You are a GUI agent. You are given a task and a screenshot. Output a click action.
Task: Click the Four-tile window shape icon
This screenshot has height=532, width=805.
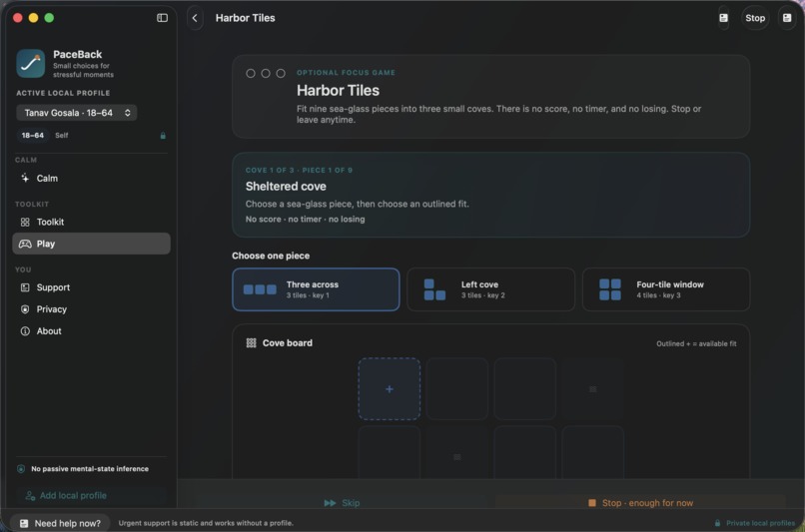(x=610, y=289)
